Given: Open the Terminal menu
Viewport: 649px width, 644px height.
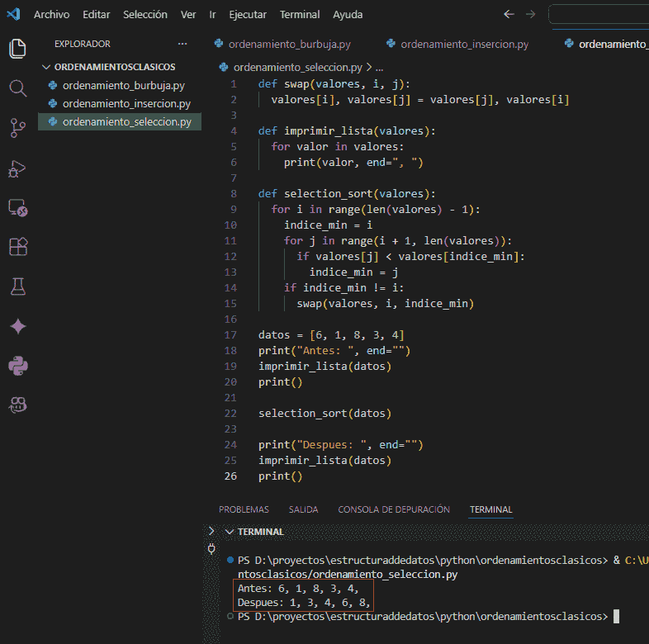Looking at the screenshot, I should click(300, 15).
